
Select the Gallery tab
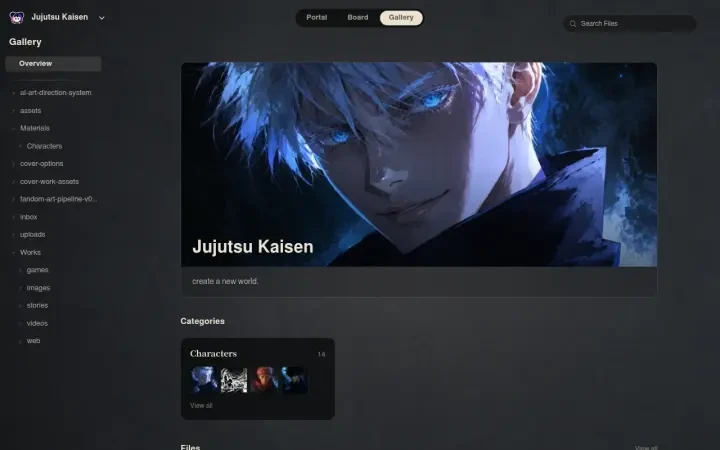point(401,17)
